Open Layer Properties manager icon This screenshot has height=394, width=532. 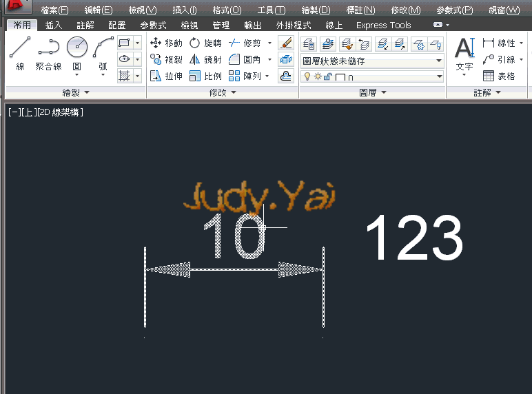tap(309, 44)
